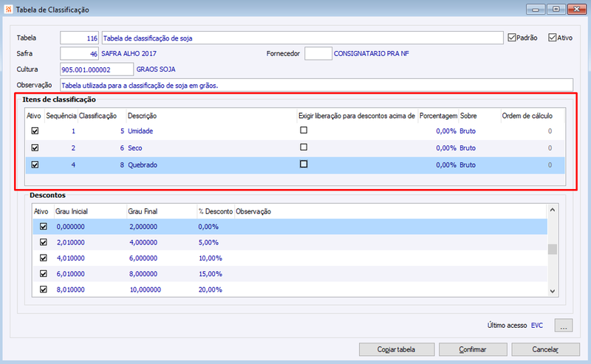Uncheck Ativo for the Seco row
The height and width of the screenshot is (364, 591).
(35, 148)
